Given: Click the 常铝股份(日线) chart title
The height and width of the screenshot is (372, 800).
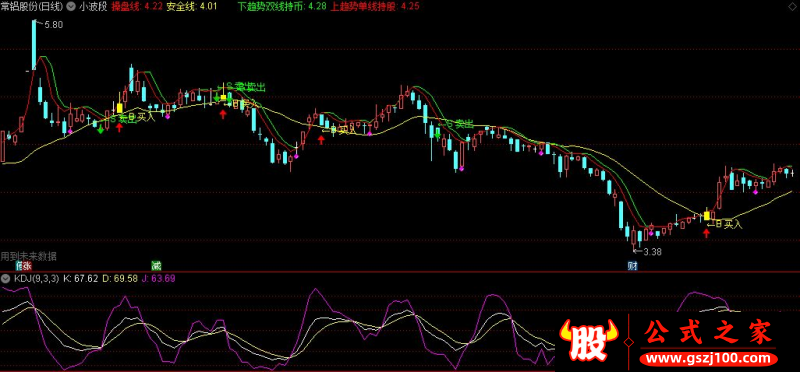Looking at the screenshot, I should [x=32, y=7].
